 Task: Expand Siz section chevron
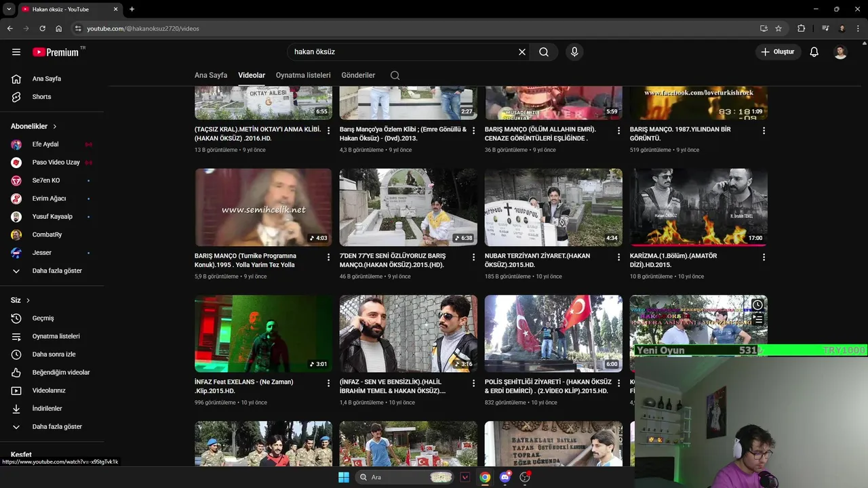[x=28, y=300]
